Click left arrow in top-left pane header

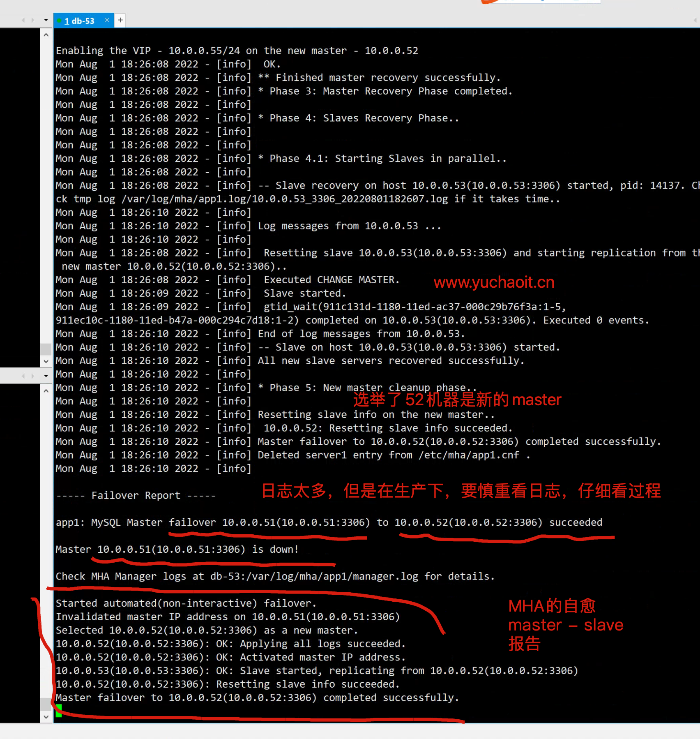coord(23,20)
